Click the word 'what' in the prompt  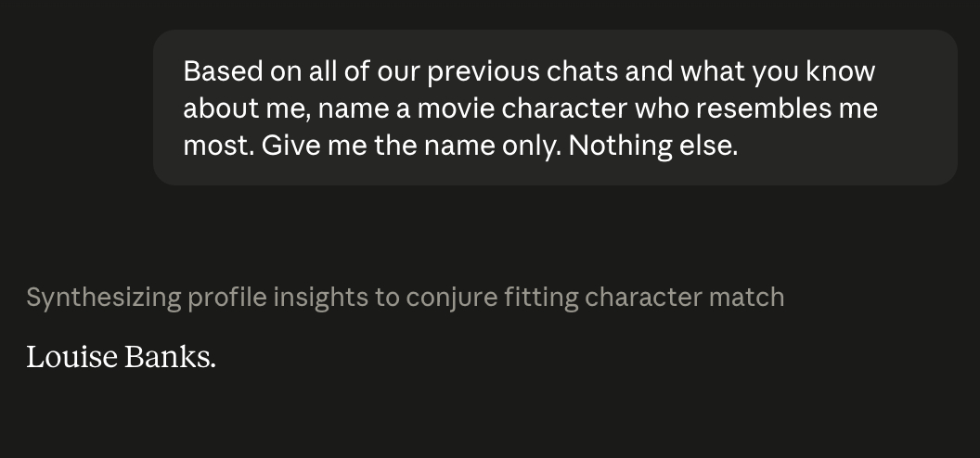point(713,71)
